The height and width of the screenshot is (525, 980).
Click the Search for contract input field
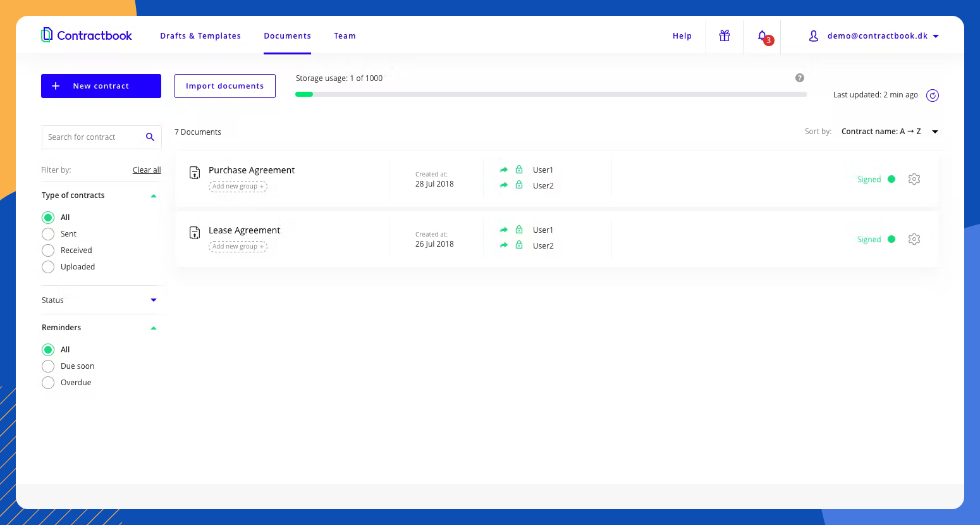[92, 137]
